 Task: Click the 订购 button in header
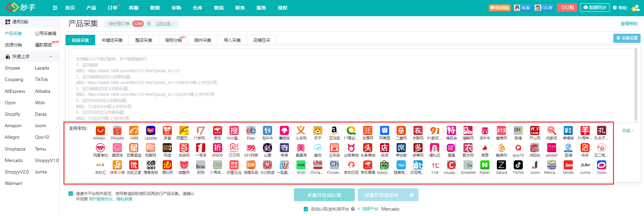(x=567, y=8)
